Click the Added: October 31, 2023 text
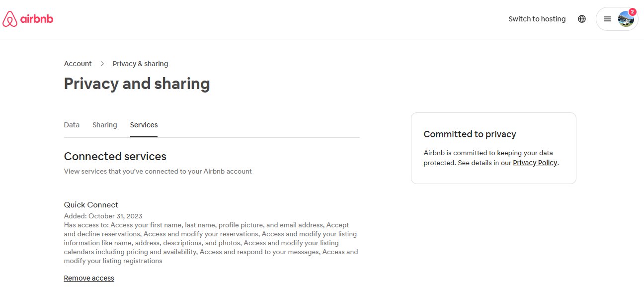The height and width of the screenshot is (292, 644). tap(103, 216)
